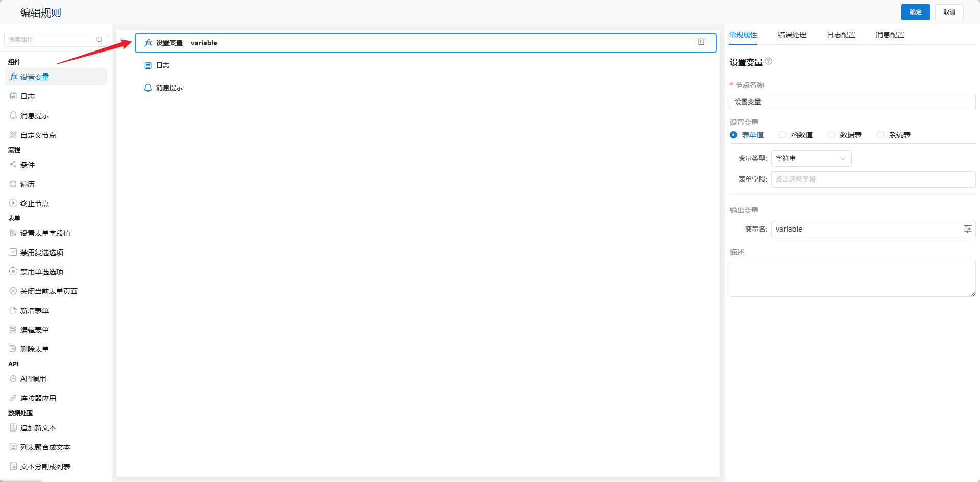Switch to the 日志配置 tab
Viewport: 980px width, 482px height.
click(x=841, y=35)
